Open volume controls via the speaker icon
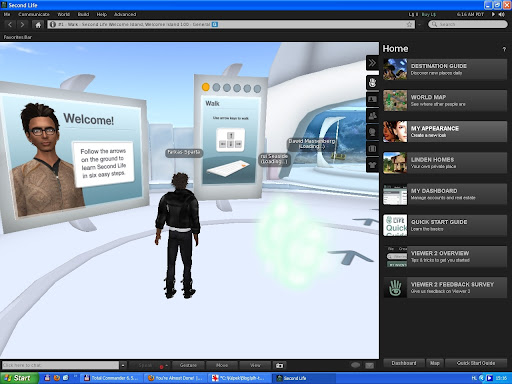This screenshot has width=512, height=384. click(x=501, y=14)
